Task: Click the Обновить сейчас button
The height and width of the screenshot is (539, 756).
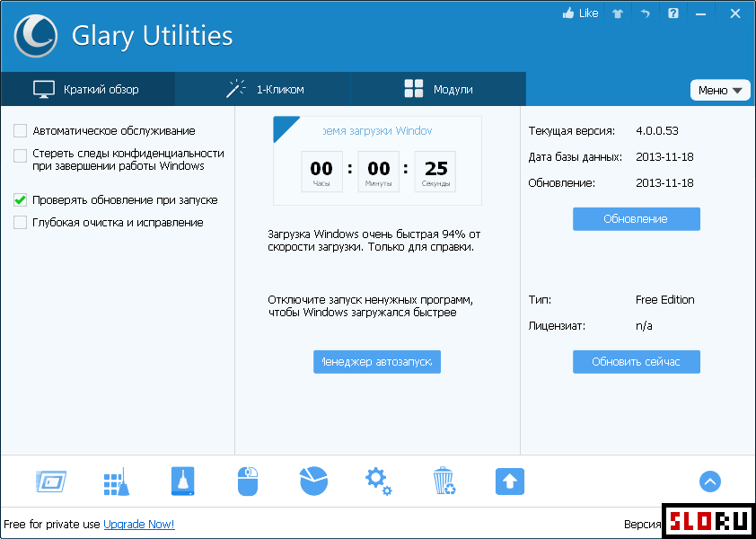Action: 636,362
